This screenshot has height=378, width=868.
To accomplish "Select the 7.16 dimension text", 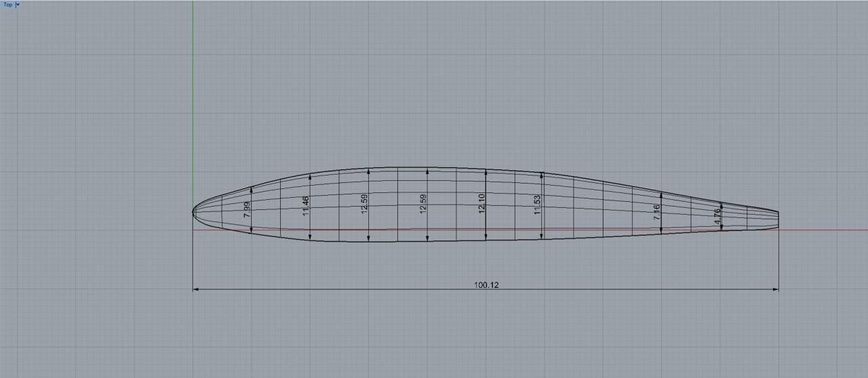I will [x=656, y=212].
